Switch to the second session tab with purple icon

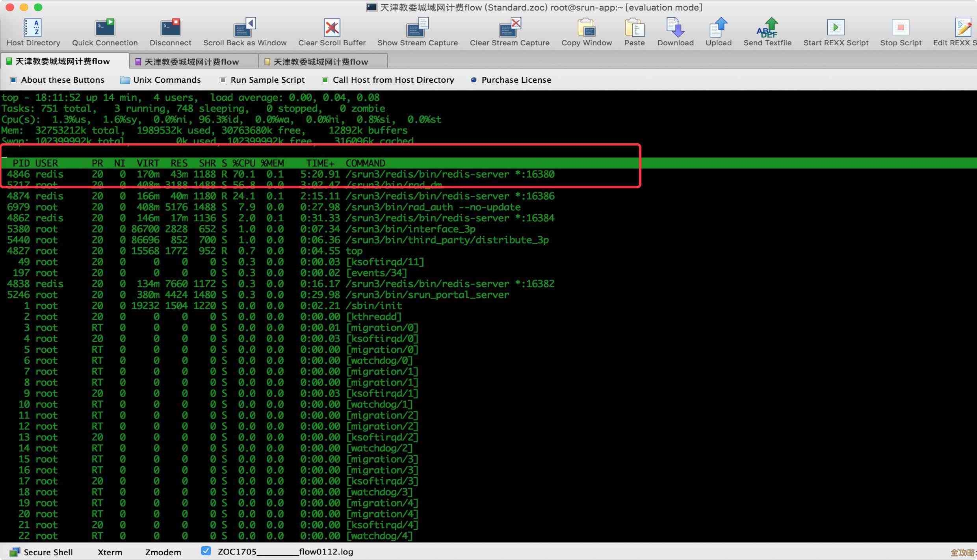(191, 62)
